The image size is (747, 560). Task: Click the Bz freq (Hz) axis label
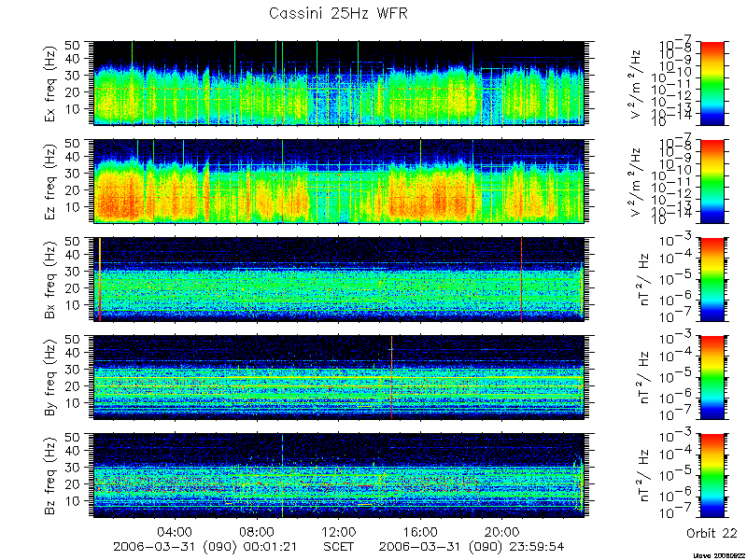tap(51, 476)
